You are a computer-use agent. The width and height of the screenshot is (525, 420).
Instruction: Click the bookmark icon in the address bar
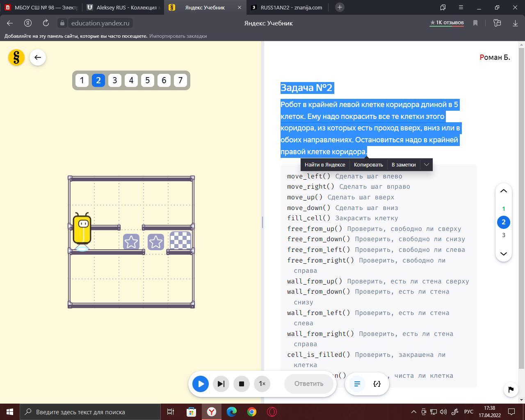tap(475, 23)
